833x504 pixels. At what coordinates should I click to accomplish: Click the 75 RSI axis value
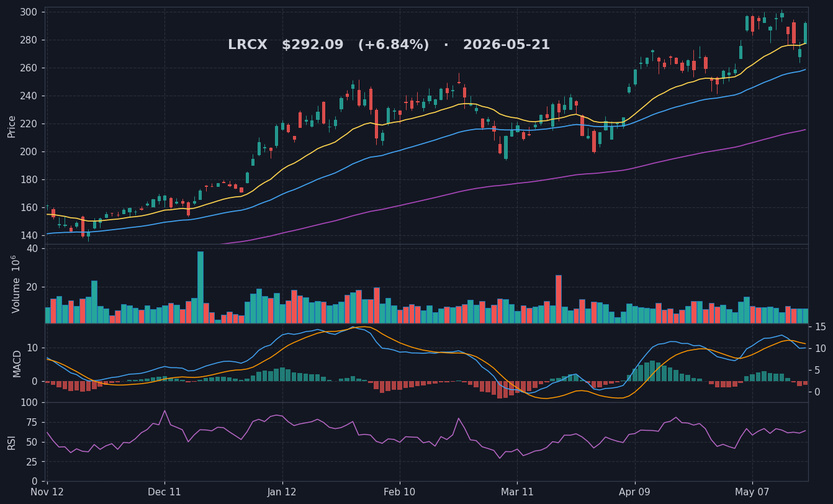coord(32,422)
